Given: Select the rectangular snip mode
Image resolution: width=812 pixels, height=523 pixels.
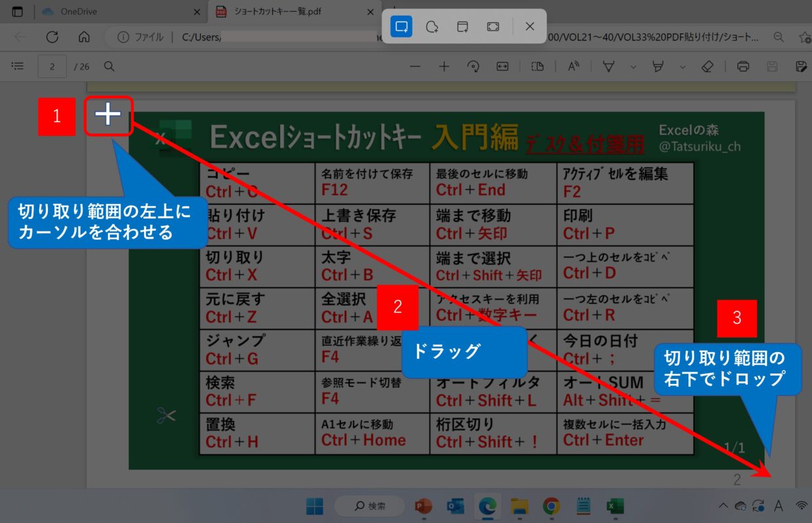Looking at the screenshot, I should pyautogui.click(x=401, y=26).
